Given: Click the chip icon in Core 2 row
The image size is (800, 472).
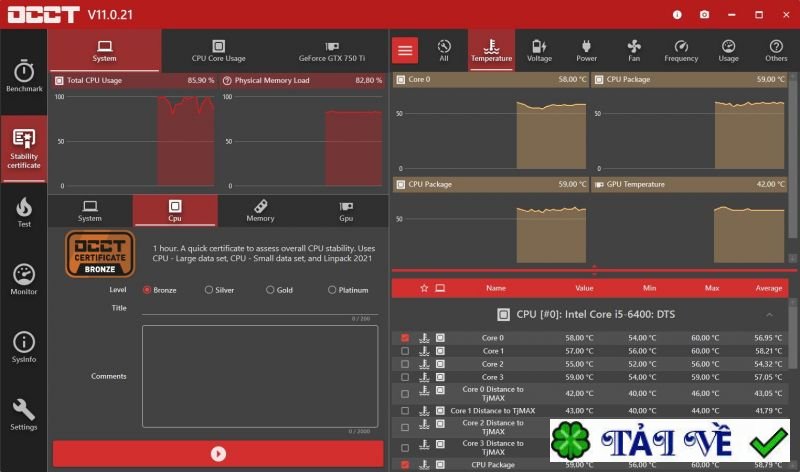Looking at the screenshot, I should (x=440, y=364).
